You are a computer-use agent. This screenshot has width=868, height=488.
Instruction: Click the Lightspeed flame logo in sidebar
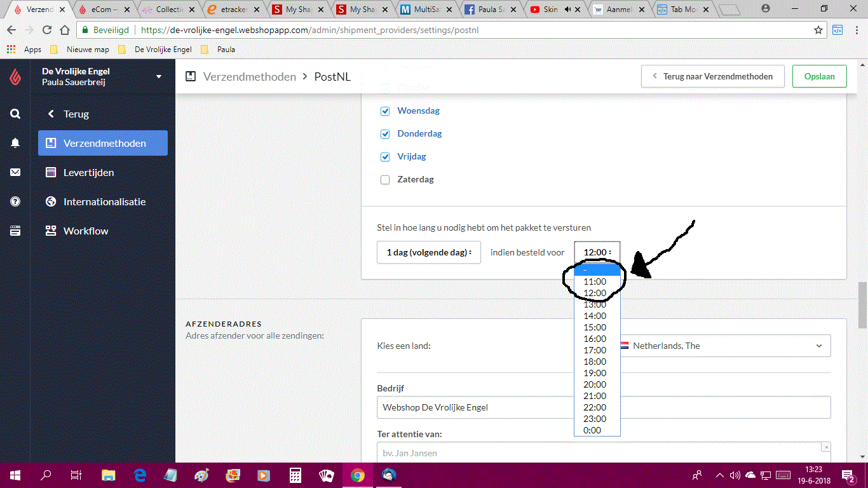pyautogui.click(x=15, y=77)
